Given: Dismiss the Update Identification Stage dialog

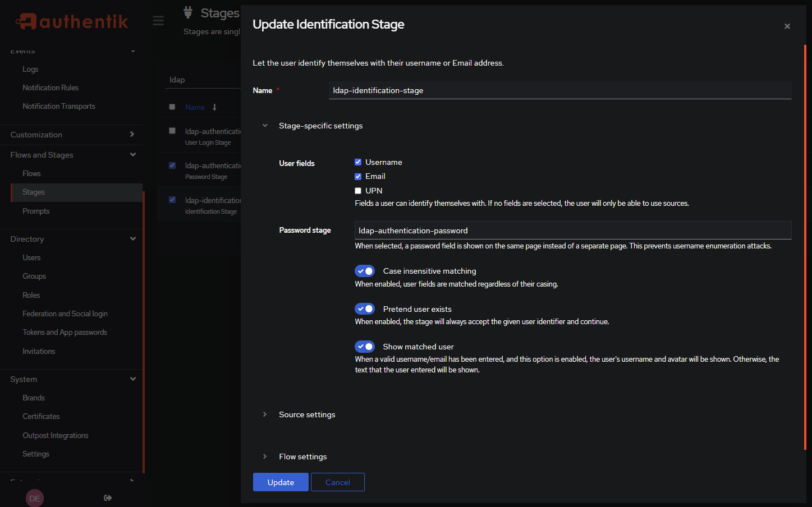Looking at the screenshot, I should tap(787, 26).
